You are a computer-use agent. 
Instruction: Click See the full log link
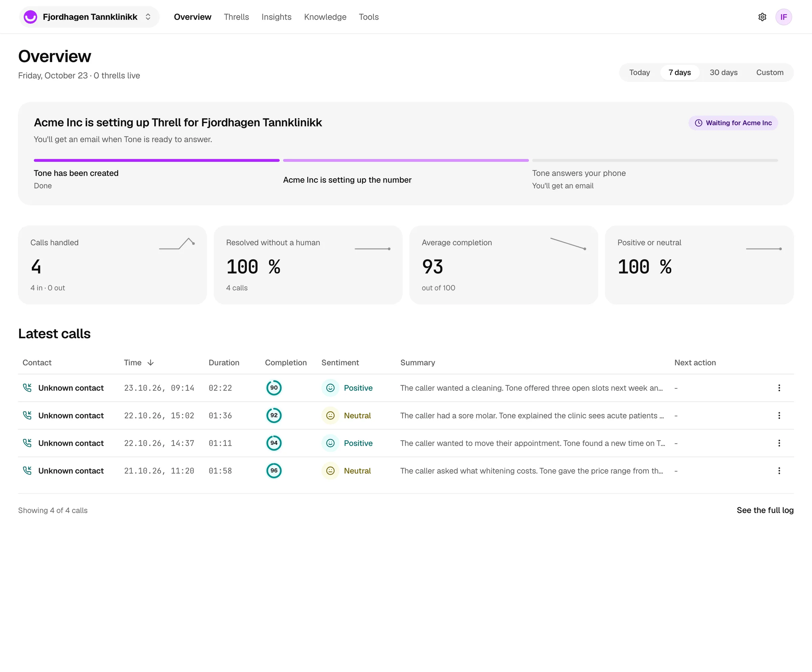point(765,510)
